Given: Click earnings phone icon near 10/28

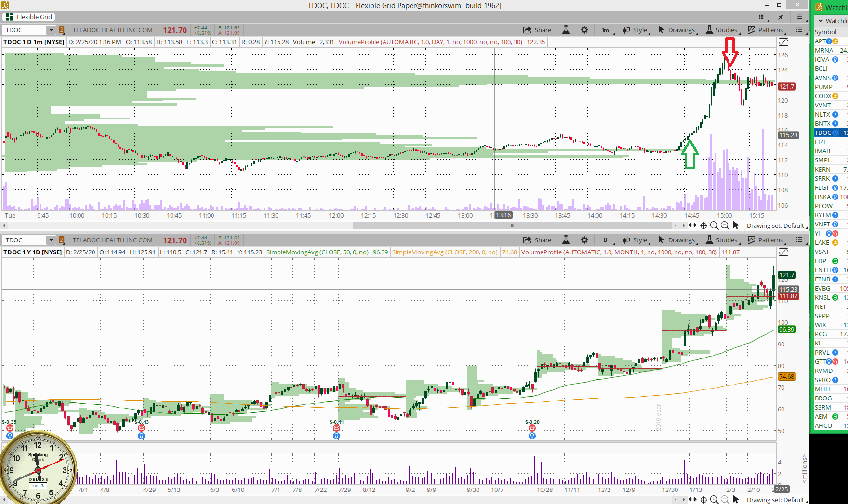Looking at the screenshot, I should point(532,428).
